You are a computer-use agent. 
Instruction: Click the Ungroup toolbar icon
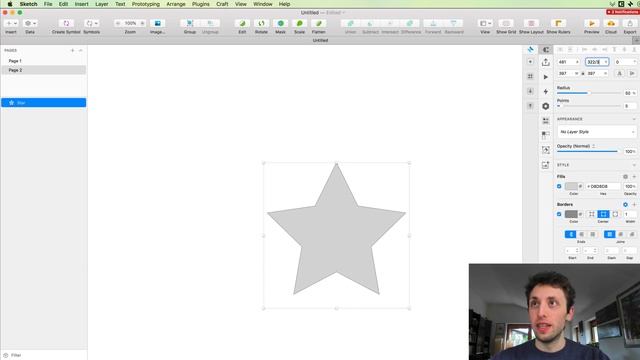pyautogui.click(x=210, y=24)
